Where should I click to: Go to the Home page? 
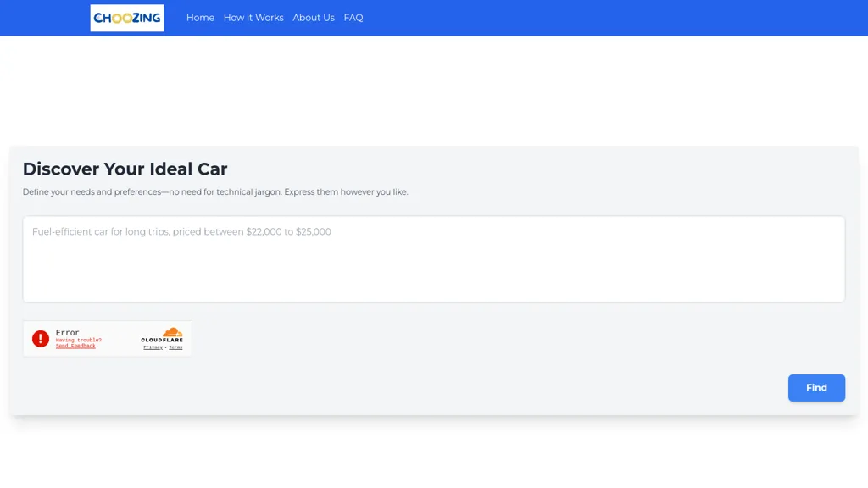click(200, 18)
